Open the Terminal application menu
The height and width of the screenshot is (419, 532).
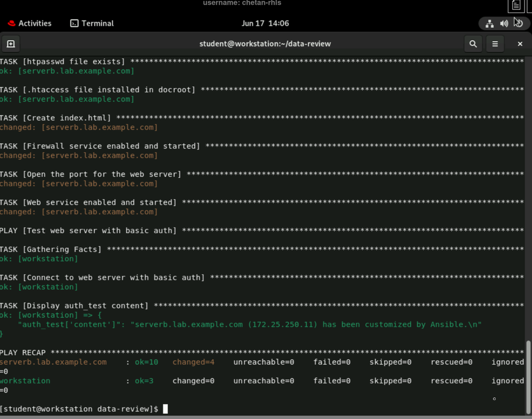point(92,23)
